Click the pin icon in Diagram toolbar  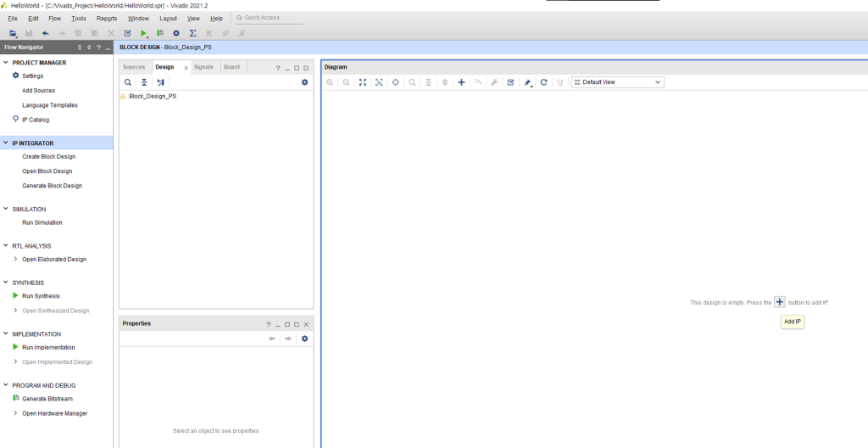coord(527,82)
